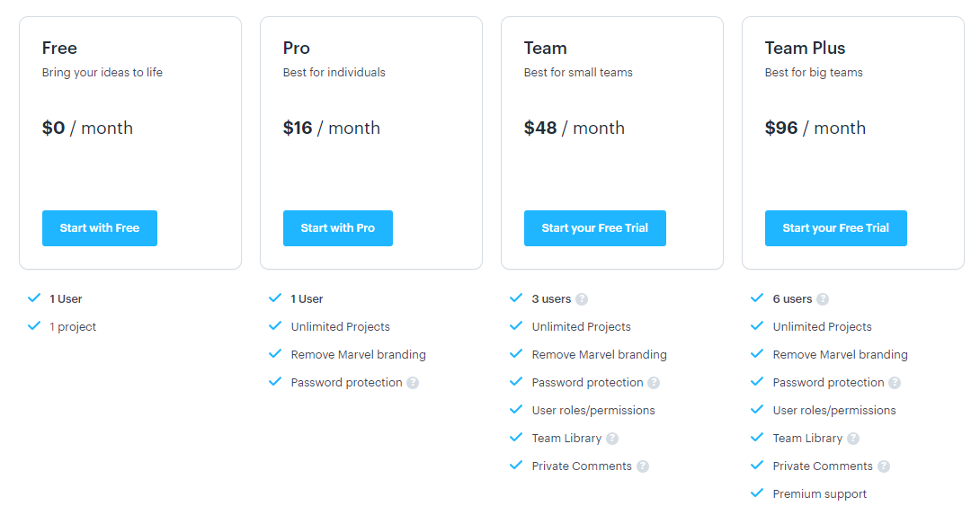Screen dimensions: 980x515
Task: Click help icon beside Team Plus Team Library
Action: [853, 439]
